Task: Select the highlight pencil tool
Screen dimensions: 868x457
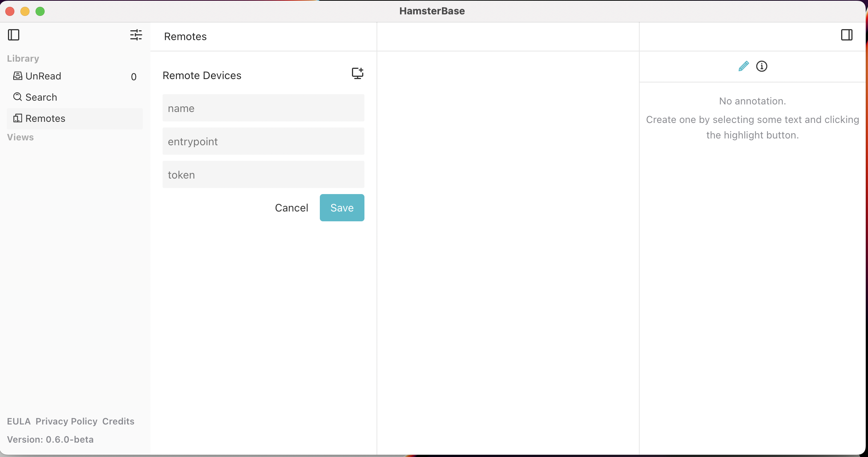Action: 743,66
